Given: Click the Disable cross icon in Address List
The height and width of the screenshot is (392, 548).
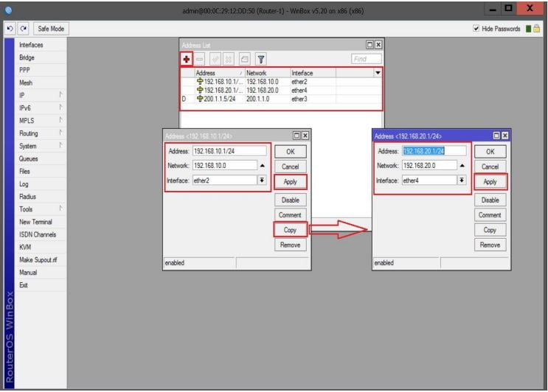Looking at the screenshot, I should coord(229,59).
